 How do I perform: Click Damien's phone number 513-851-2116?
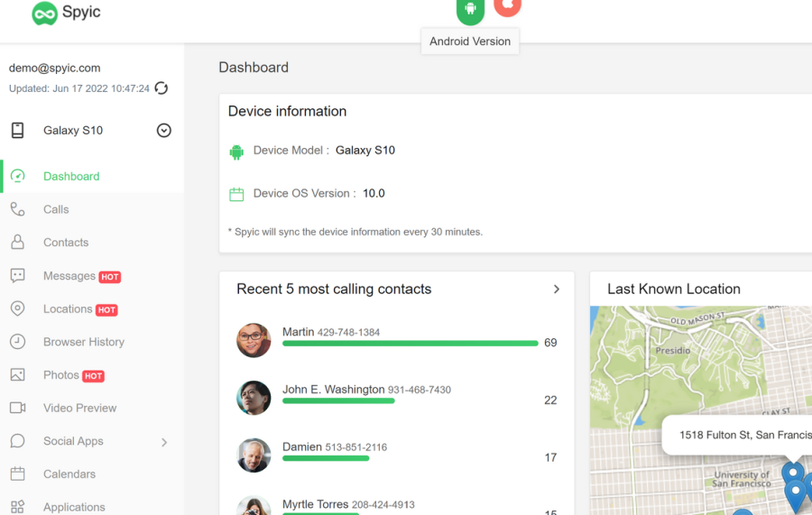click(356, 447)
